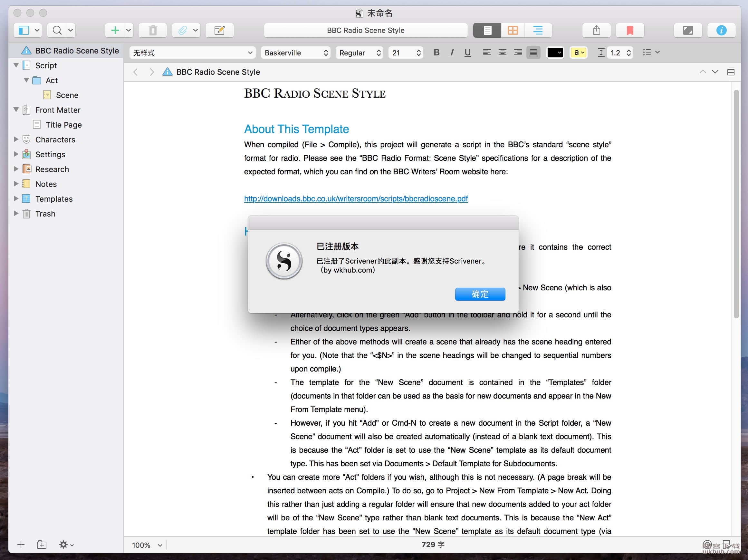Open the paragraph style dropdown 无样式

tap(192, 53)
